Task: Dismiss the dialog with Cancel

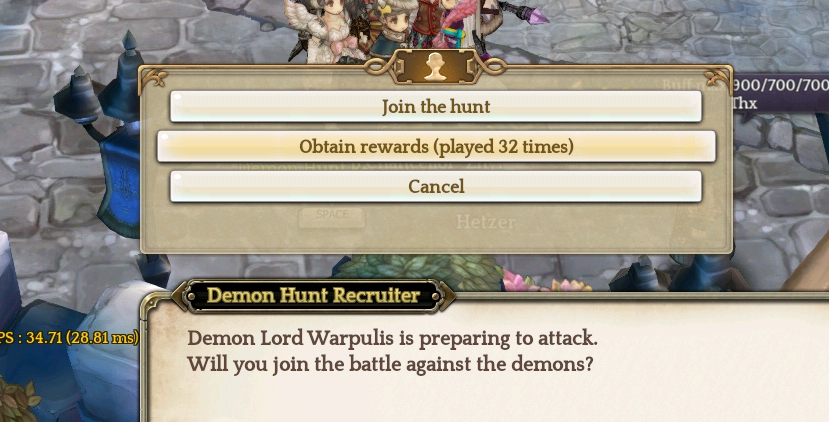Action: pos(436,186)
